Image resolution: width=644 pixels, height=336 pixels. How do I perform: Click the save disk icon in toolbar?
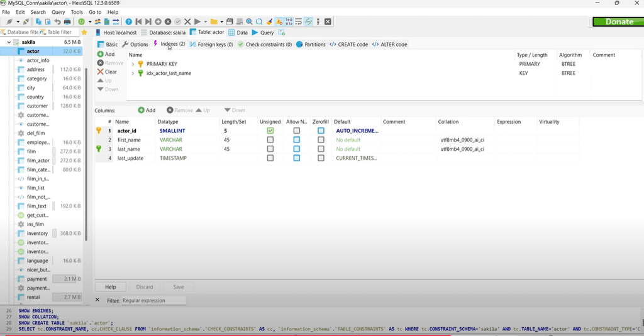coord(230,22)
